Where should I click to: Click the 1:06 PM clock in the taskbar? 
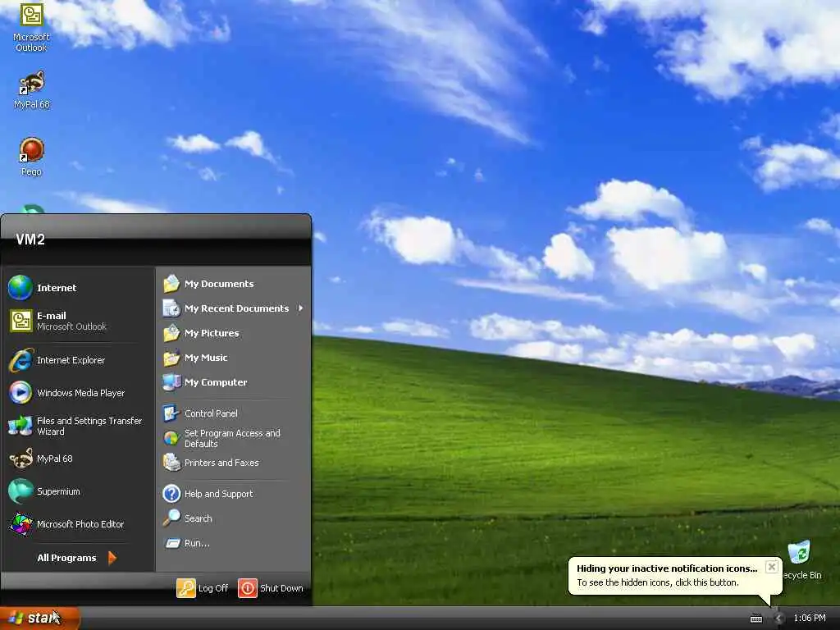810,619
